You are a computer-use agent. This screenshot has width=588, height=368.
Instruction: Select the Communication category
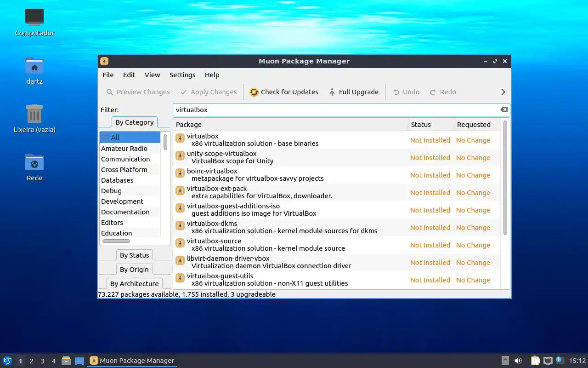(x=130, y=159)
